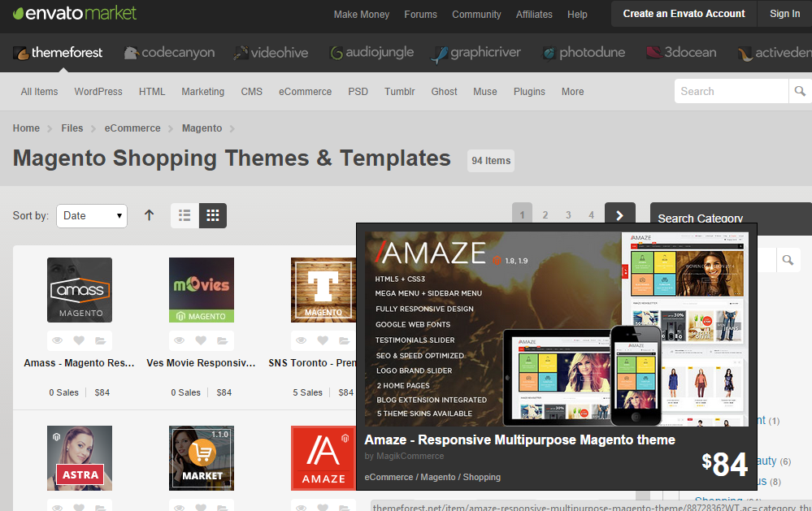This screenshot has width=812, height=511.
Task: Add Ves Movie theme to collection folder
Action: pyautogui.click(x=222, y=340)
